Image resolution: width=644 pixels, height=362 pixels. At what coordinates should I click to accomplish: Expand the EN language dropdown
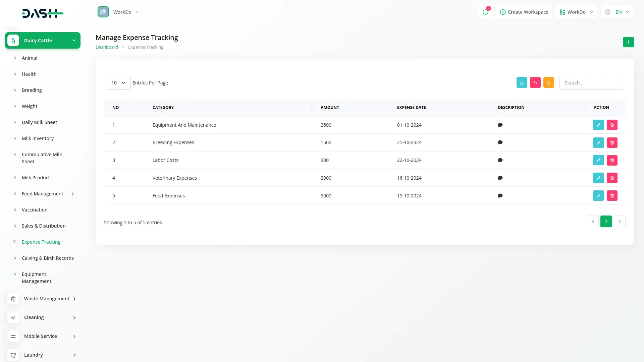(x=618, y=12)
